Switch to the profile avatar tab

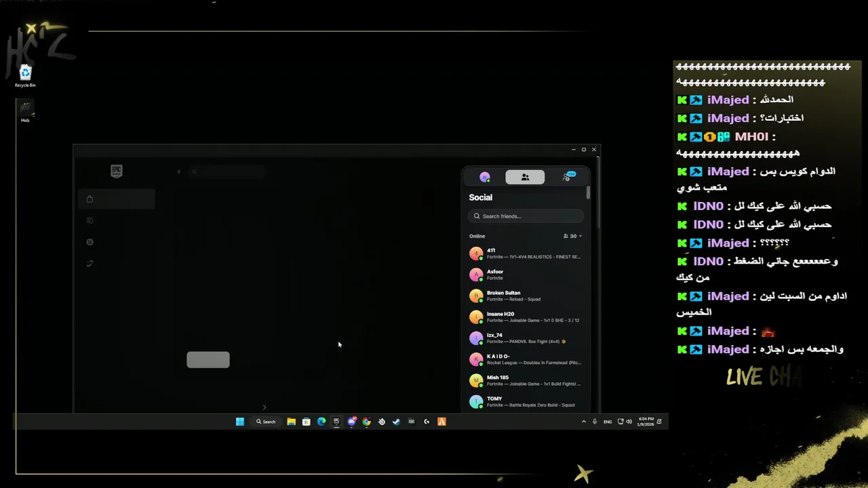485,177
